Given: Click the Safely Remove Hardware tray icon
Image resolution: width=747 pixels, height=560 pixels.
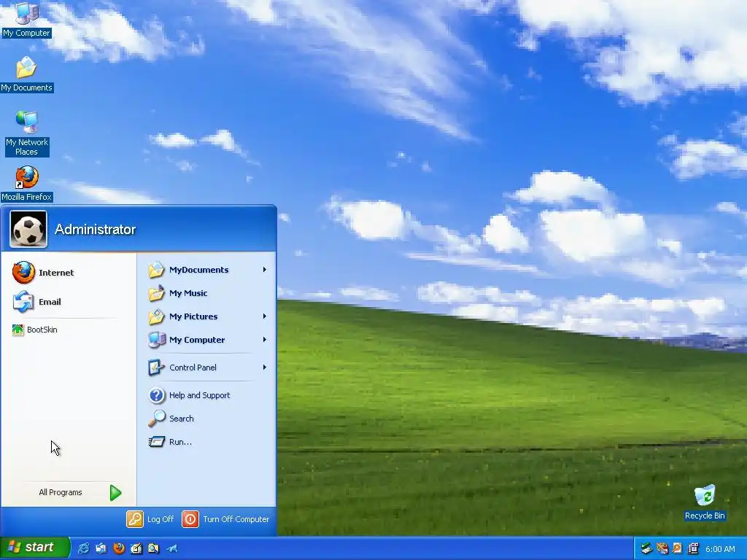Looking at the screenshot, I should [x=646, y=548].
